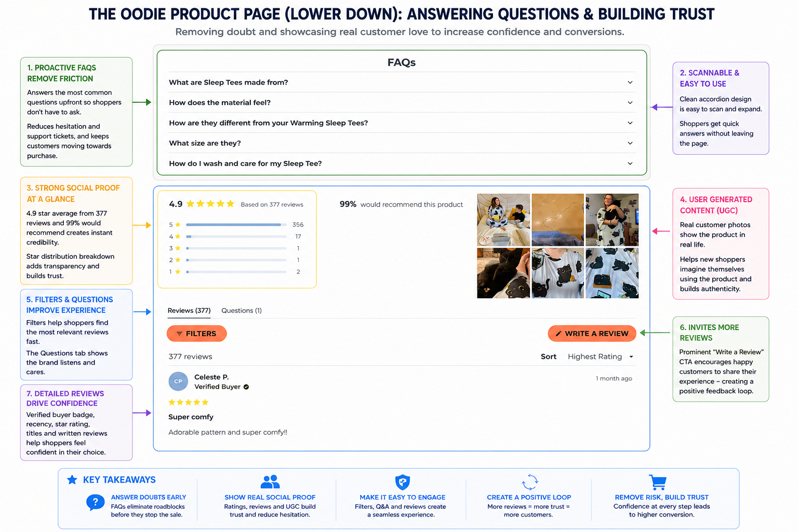Open photo of person holding a black cat
Screen dimensions: 798x532
click(612, 220)
